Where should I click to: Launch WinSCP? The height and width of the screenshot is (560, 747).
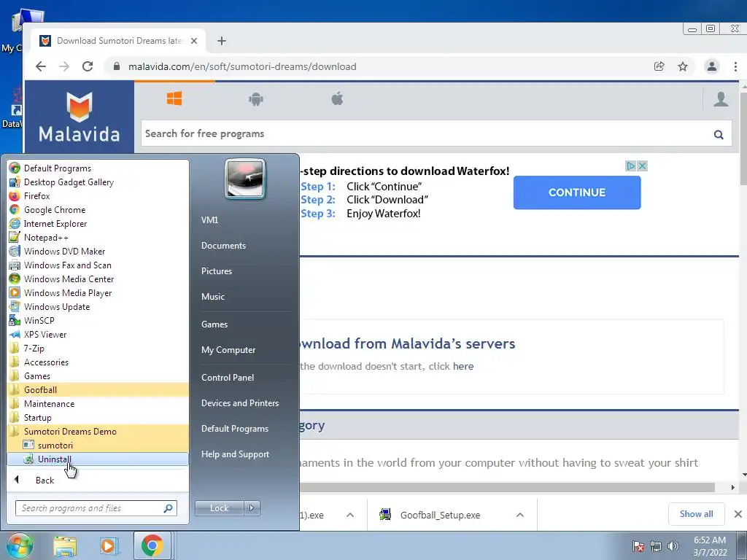(x=98, y=321)
